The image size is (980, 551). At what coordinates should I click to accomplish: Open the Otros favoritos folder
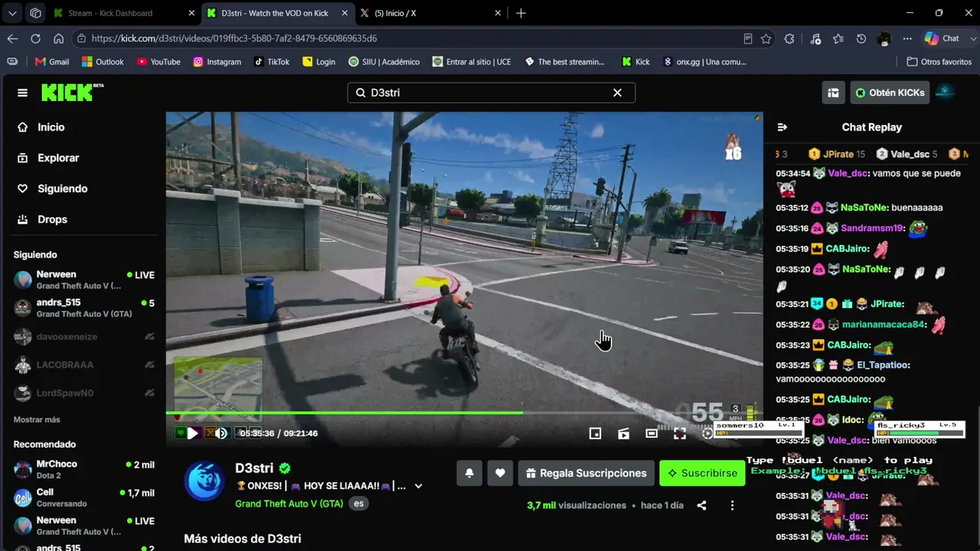(939, 62)
